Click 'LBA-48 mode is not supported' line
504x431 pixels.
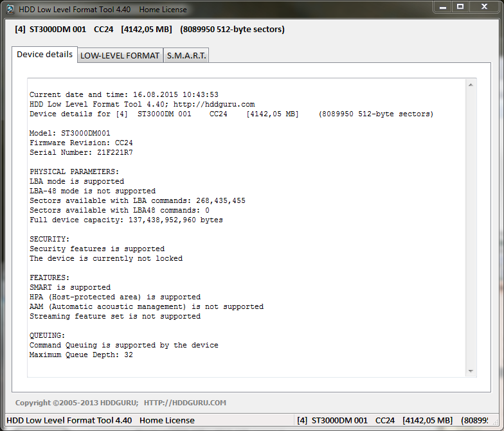(93, 191)
